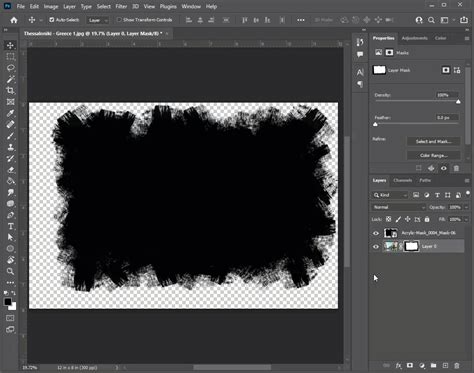Open the Opacity slider dropdown arrow
474x373 pixels.
(x=466, y=207)
